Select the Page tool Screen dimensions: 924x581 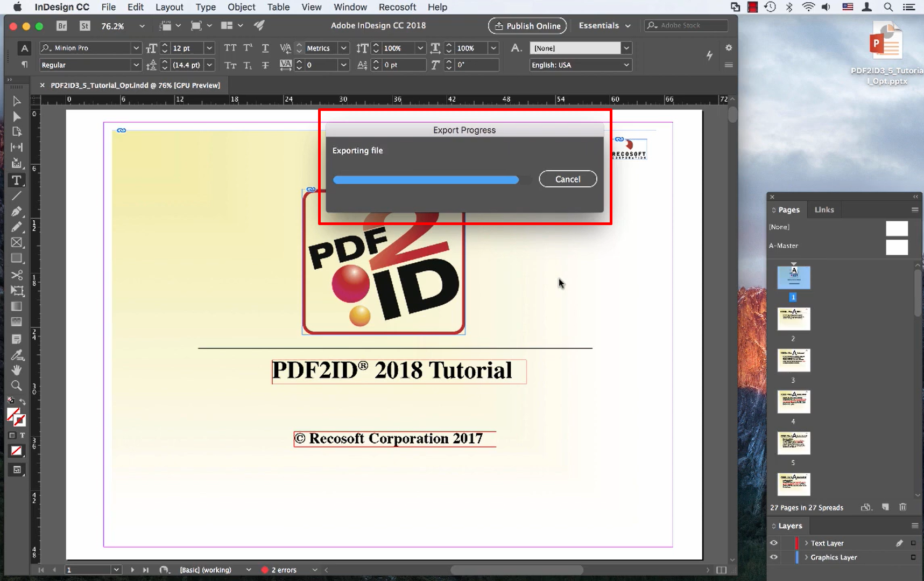click(x=17, y=132)
